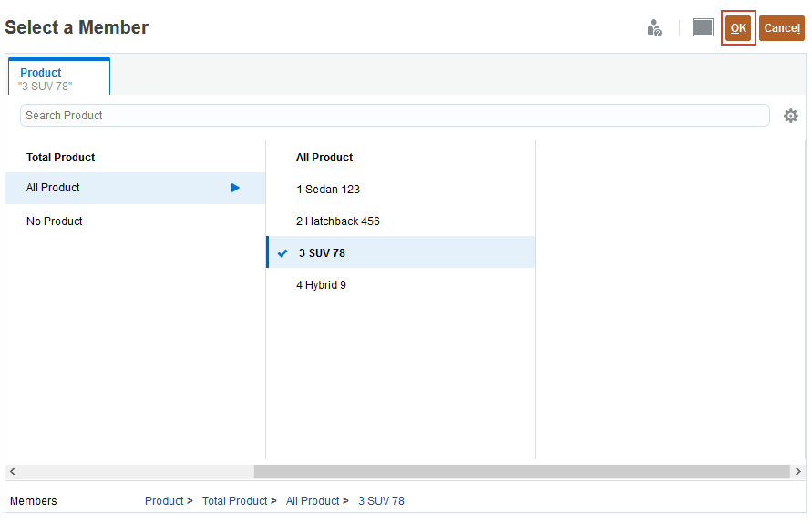Viewport: 812px width, 524px height.
Task: Open the All Product breadcrumb link
Action: click(x=313, y=501)
